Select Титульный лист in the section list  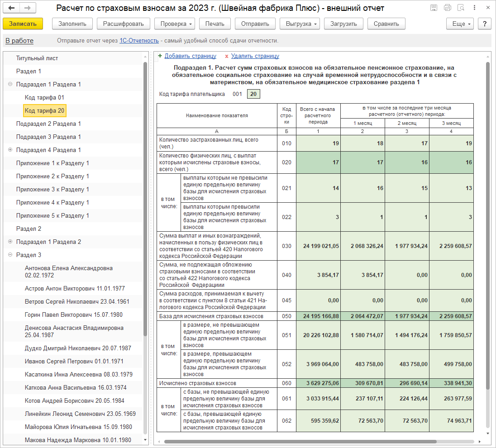coord(37,58)
